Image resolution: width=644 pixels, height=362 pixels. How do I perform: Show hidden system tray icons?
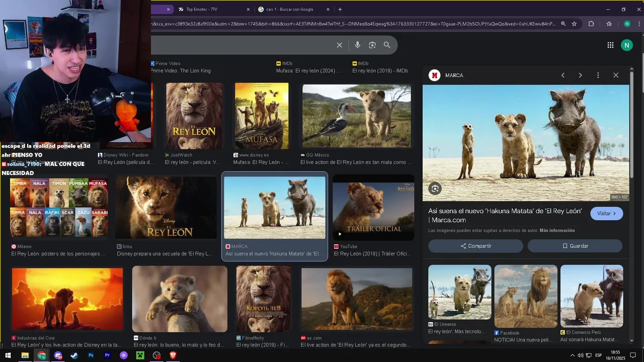(x=572, y=355)
